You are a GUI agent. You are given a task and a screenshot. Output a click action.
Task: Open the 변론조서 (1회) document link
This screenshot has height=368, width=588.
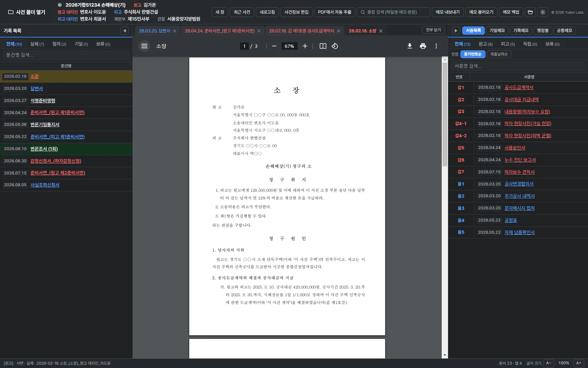click(44, 149)
